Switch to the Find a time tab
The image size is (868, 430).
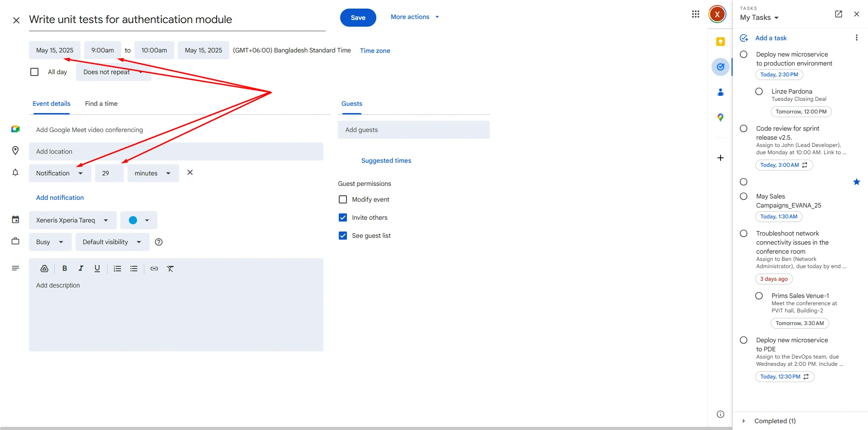point(101,104)
